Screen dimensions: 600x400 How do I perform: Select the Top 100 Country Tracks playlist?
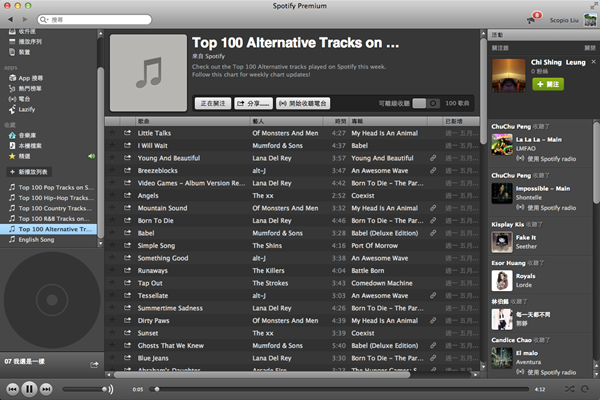point(51,208)
